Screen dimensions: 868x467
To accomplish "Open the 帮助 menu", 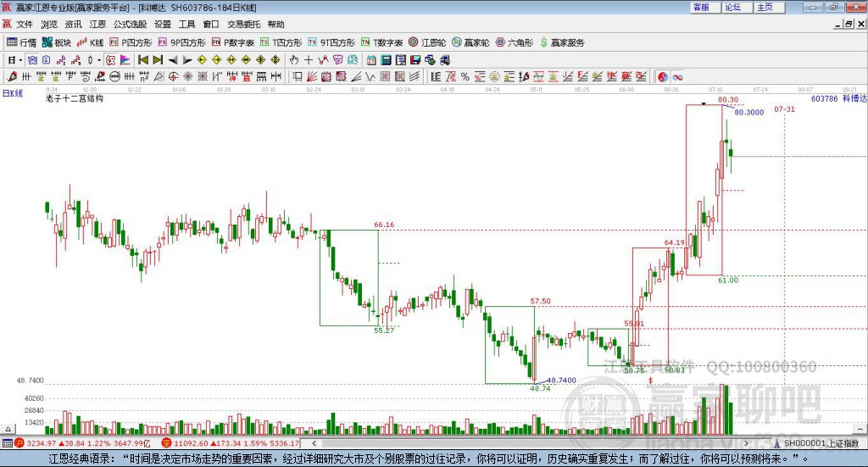I will [x=275, y=25].
